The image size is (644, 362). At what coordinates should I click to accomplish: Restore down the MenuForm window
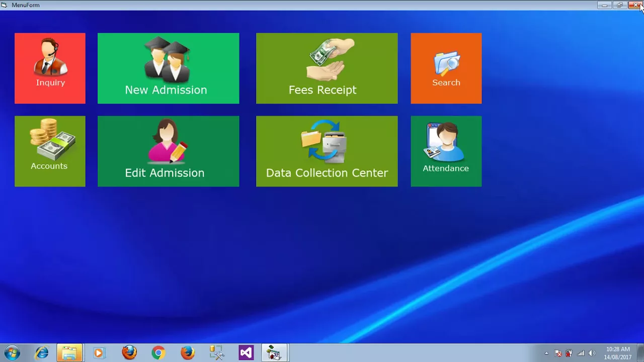point(619,5)
